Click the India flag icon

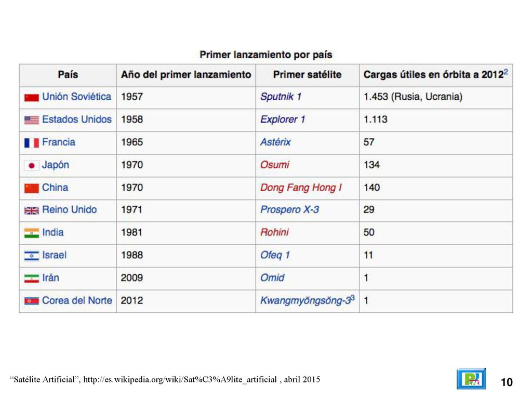coord(32,233)
